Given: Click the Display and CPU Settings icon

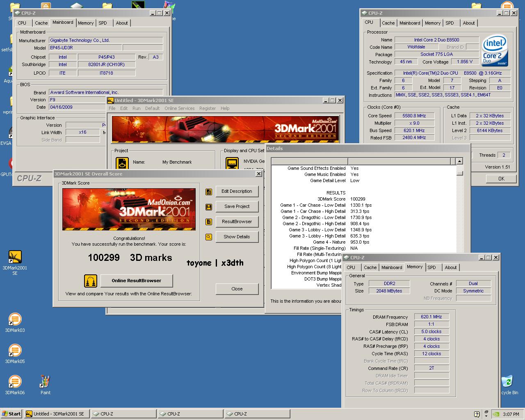Looking at the screenshot, I should (232, 163).
